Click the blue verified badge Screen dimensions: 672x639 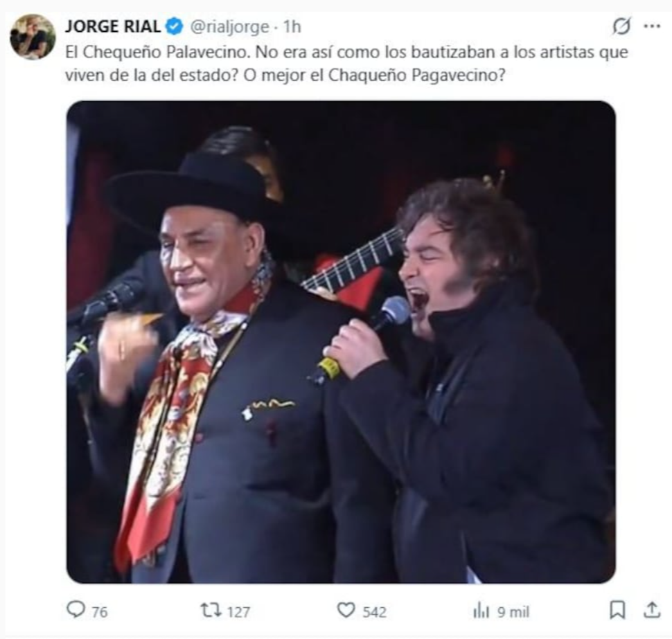pyautogui.click(x=175, y=27)
